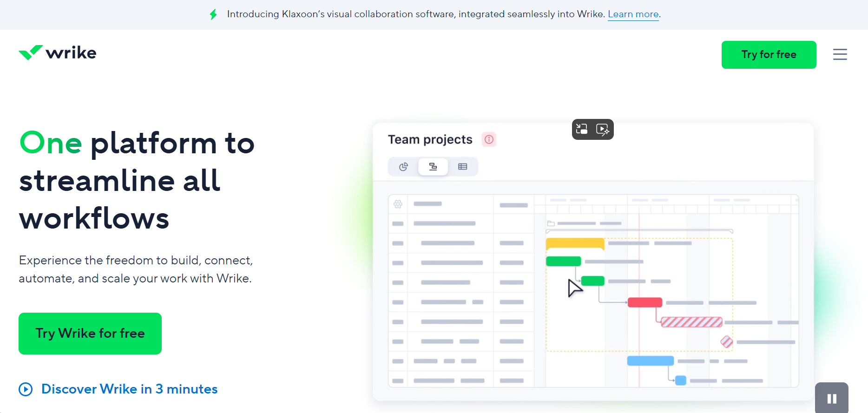Screen dimensions: 868x413
Task: Click the video play sparkle icon in overlay
Action: 602,129
